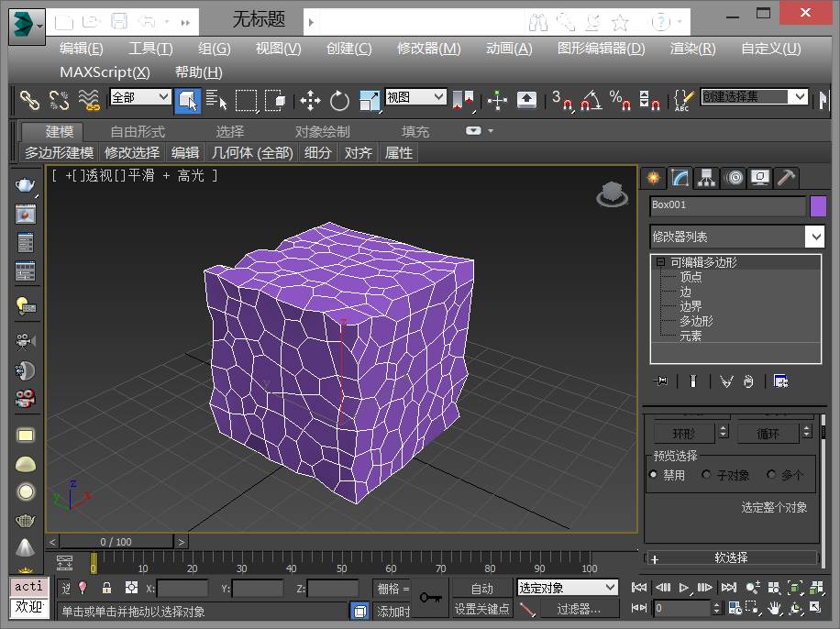Click the Box001 object name field
840x629 pixels.
(x=728, y=205)
